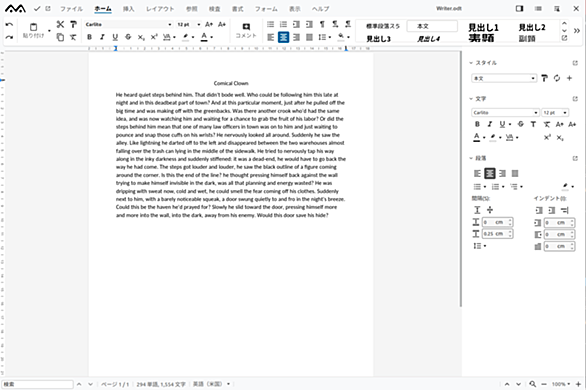Screen dimensions: 586x390
Task: Toggle formatting marks pilcrow icon
Action: tap(322, 25)
